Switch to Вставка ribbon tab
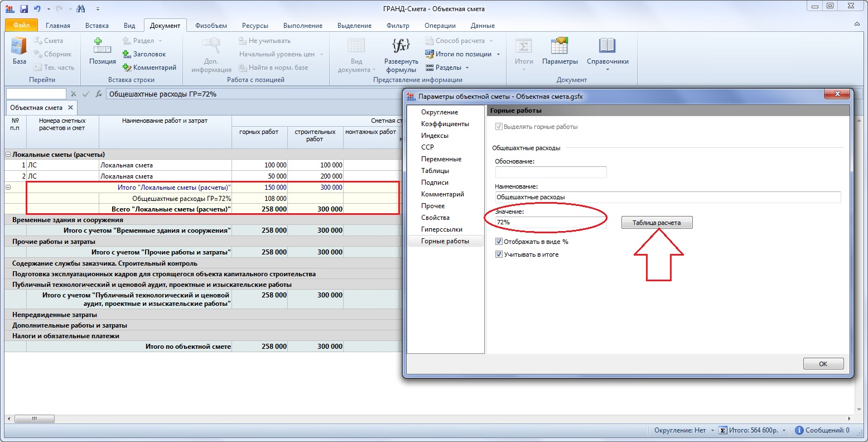This screenshot has height=442, width=868. (97, 26)
